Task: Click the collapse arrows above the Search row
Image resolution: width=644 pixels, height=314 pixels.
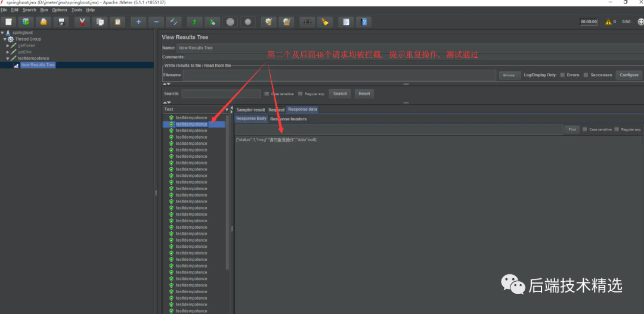Action: pos(167,84)
